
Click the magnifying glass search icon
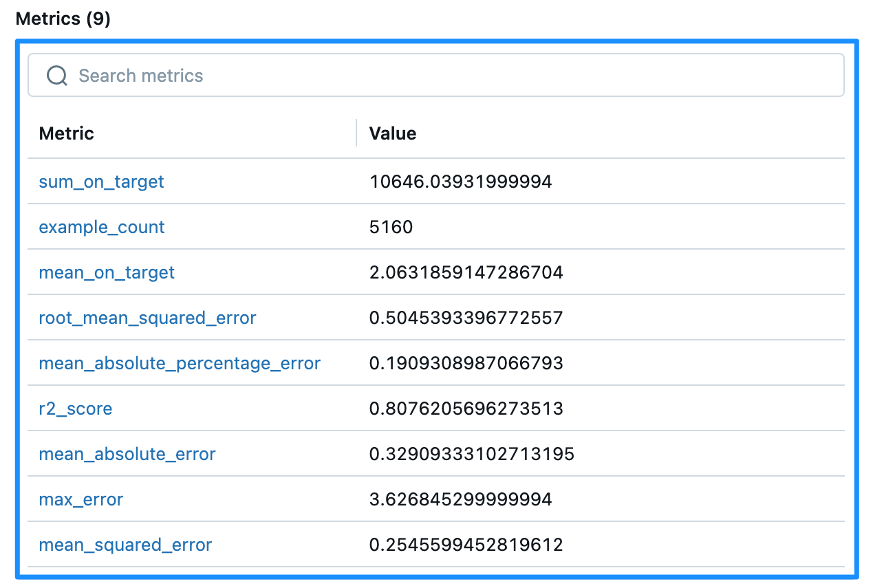pyautogui.click(x=57, y=76)
